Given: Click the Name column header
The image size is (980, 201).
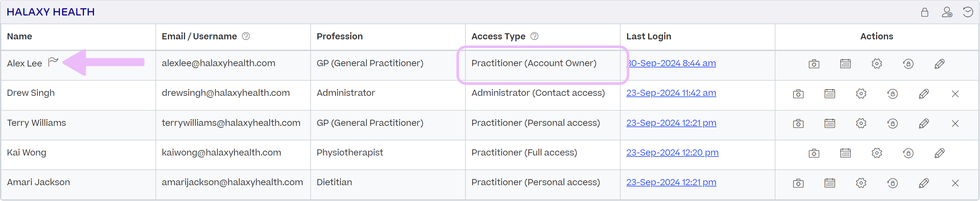Looking at the screenshot, I should tap(19, 36).
